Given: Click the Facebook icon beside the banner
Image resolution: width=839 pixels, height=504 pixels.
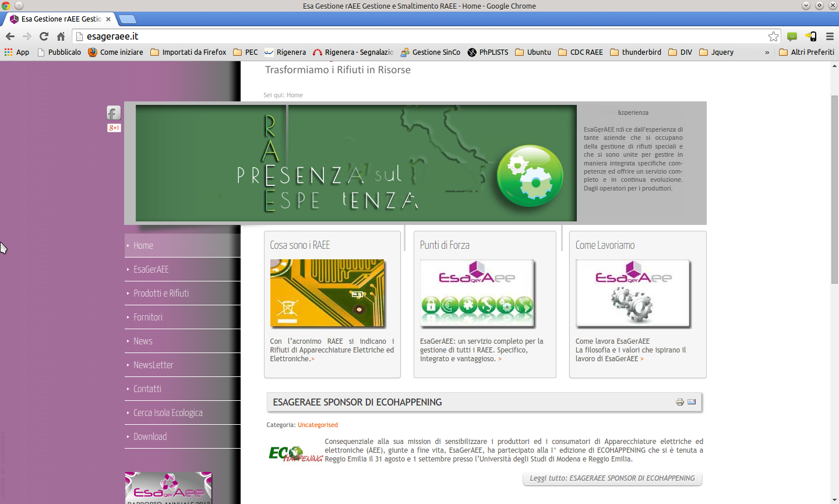Looking at the screenshot, I should coord(114,112).
